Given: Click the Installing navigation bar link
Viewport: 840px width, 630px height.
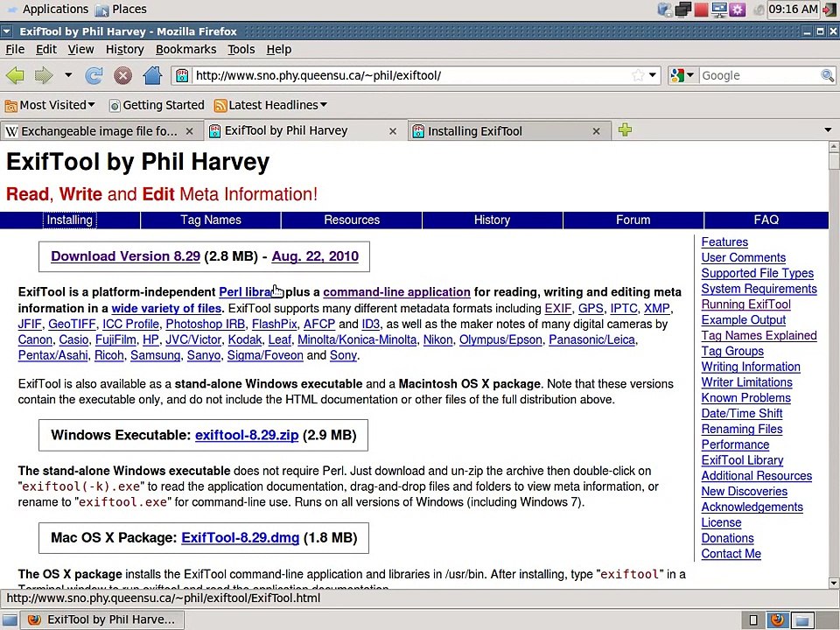Looking at the screenshot, I should pyautogui.click(x=70, y=220).
